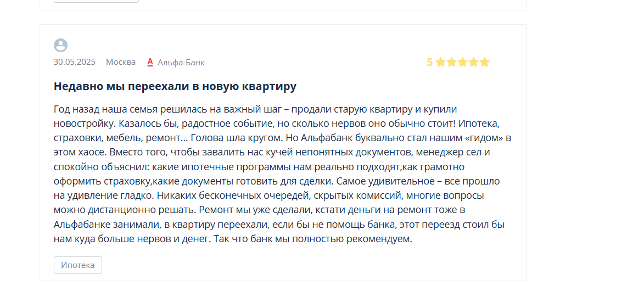Click the red Alfa-Bank logo icon
The image size is (644, 285).
pyautogui.click(x=150, y=62)
